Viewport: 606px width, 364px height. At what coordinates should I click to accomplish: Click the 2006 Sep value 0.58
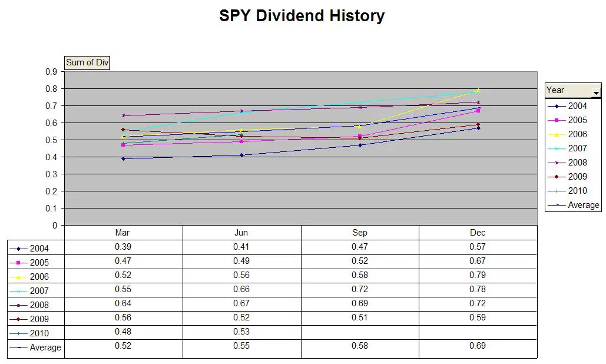click(x=360, y=275)
